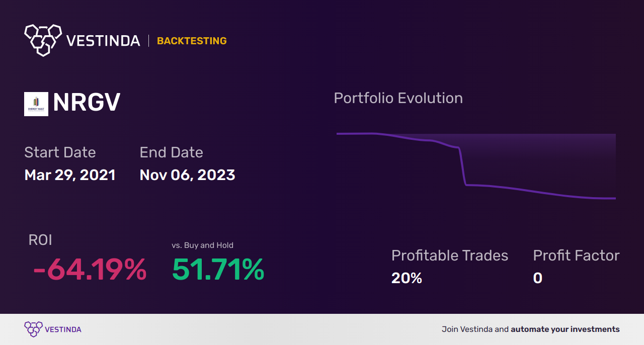Click the vs. Buy and Hold label
This screenshot has width=644, height=345.
click(202, 245)
